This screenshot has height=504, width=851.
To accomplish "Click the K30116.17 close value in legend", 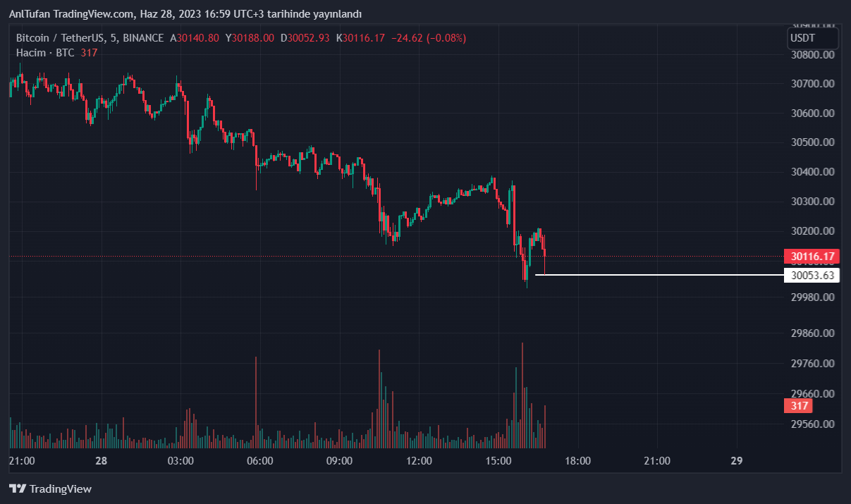I will click(x=360, y=38).
